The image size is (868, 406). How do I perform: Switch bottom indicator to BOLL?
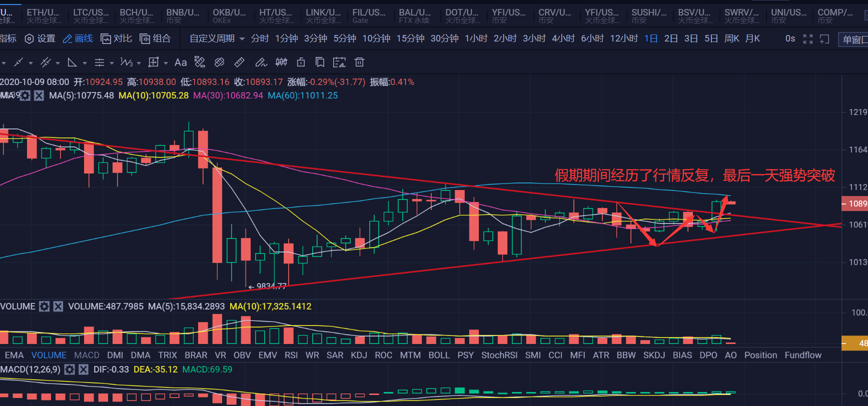click(439, 355)
